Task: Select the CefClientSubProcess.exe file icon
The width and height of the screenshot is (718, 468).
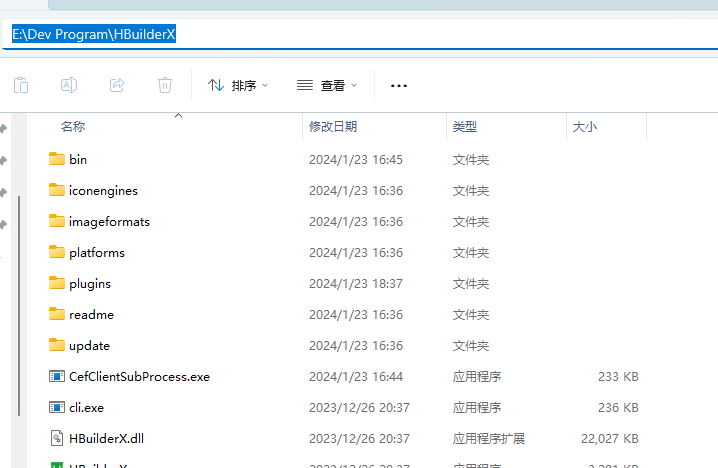Action: click(x=57, y=376)
